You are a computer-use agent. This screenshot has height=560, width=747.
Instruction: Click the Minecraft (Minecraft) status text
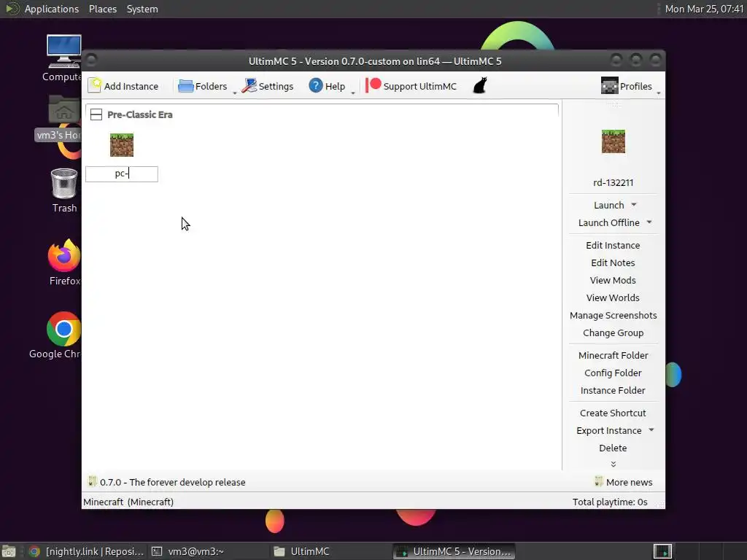point(128,502)
